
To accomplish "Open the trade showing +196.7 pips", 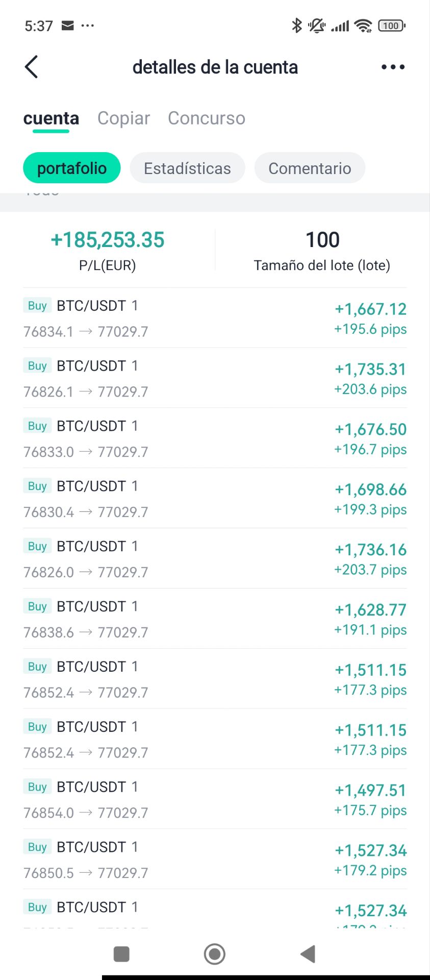I will [215, 438].
